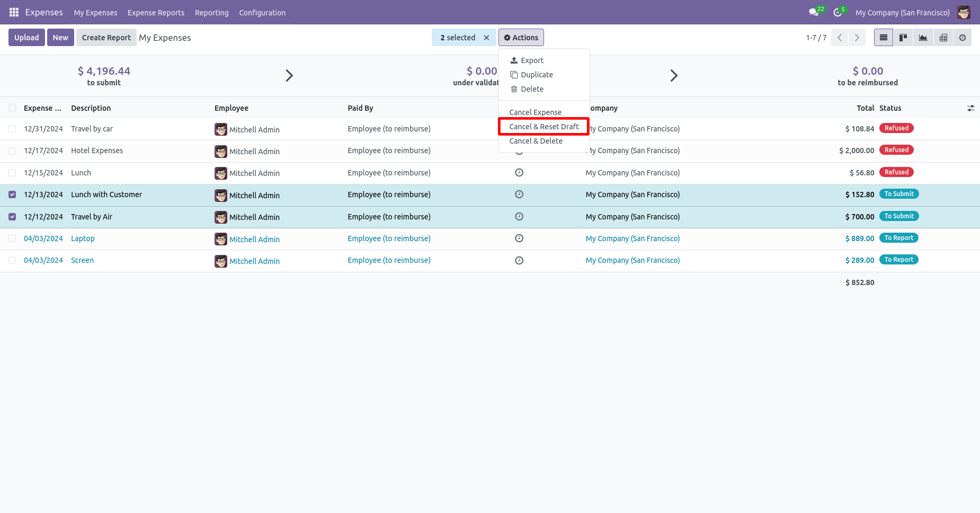980x513 pixels.
Task: Choose Cancel & Delete action
Action: [x=544, y=141]
